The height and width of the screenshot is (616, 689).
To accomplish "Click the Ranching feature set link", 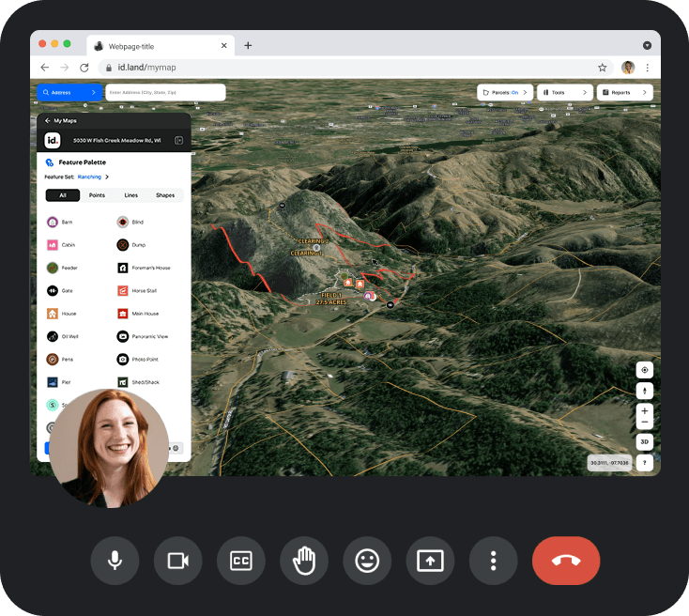I will point(89,177).
